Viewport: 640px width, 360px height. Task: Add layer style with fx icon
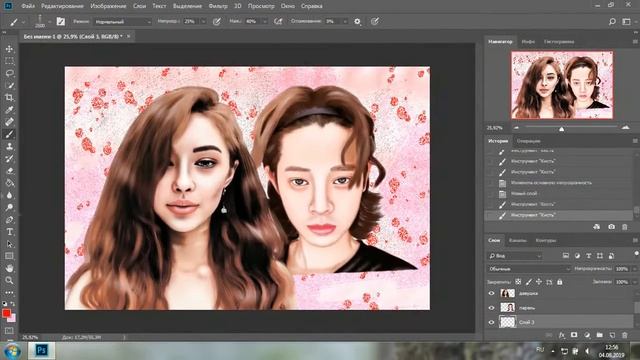(562, 335)
